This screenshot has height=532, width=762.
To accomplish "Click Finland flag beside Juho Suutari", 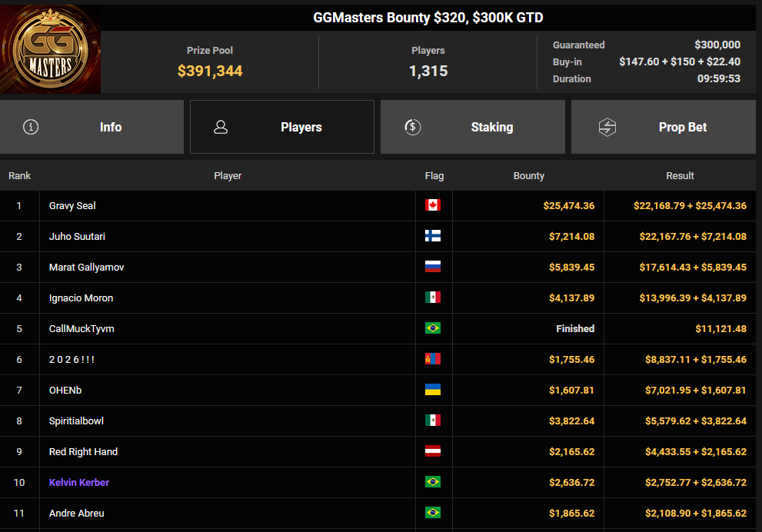I will click(433, 236).
